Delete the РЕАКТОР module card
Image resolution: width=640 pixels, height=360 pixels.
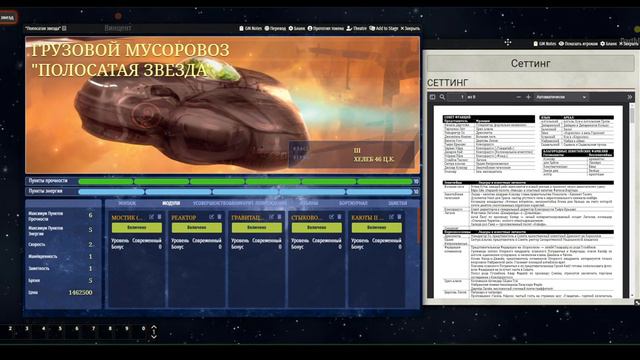[x=219, y=217]
